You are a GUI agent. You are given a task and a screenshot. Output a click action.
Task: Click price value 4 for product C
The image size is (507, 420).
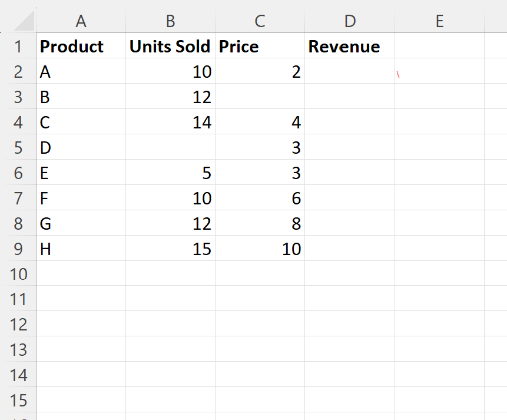point(260,122)
